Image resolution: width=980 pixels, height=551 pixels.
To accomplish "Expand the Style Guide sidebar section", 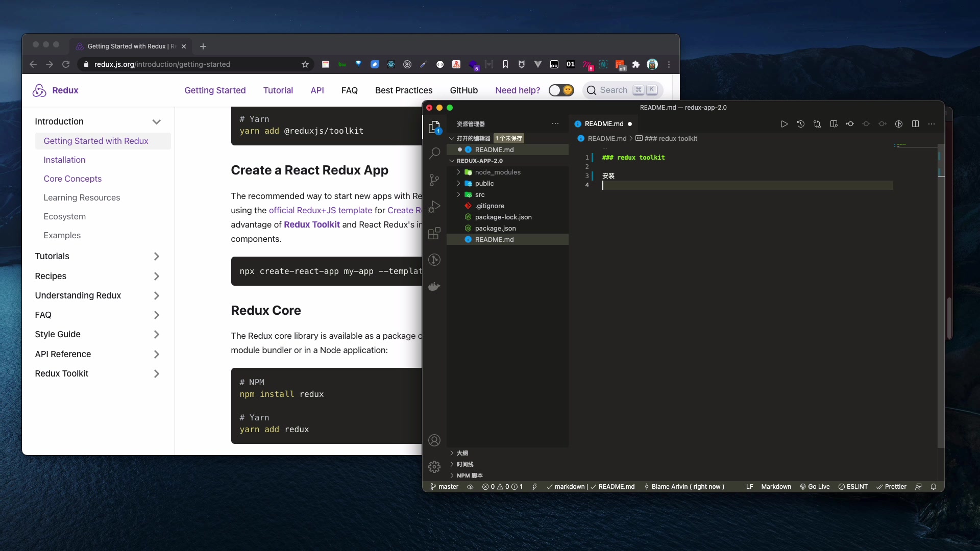I will pos(157,334).
